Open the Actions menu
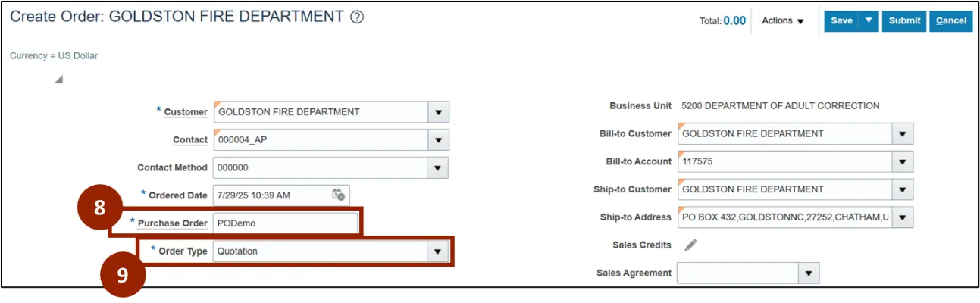980x303 pixels. [783, 21]
